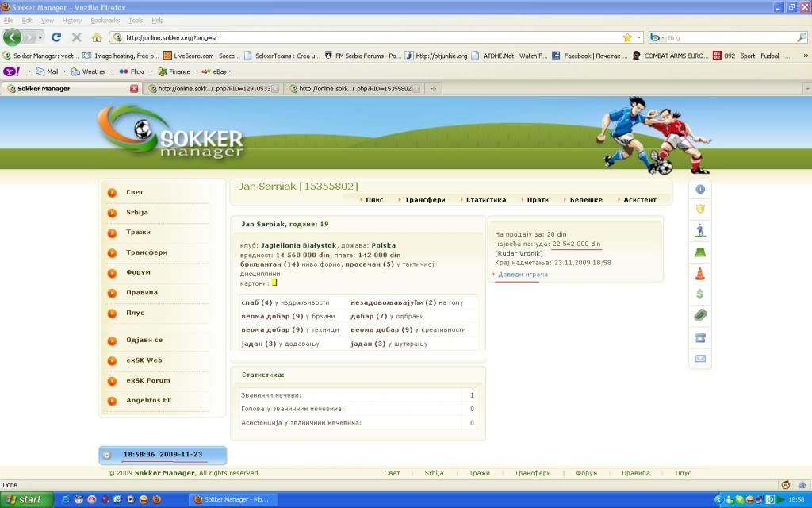Viewport: 812px width, 508px height.
Task: Switch to the PID=12910533 browser tab
Action: (x=213, y=89)
